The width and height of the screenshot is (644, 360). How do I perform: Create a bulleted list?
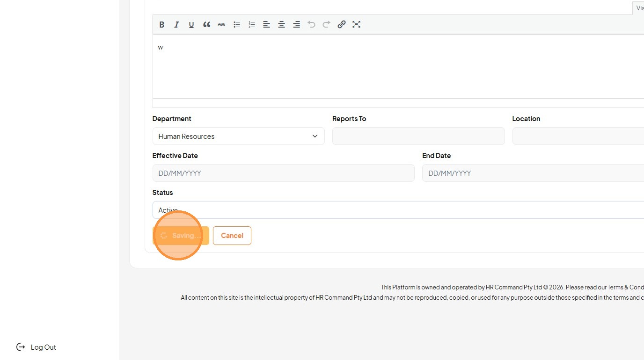(237, 25)
